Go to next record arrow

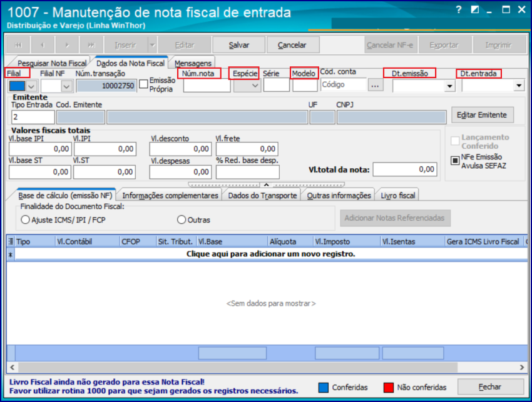(x=67, y=45)
